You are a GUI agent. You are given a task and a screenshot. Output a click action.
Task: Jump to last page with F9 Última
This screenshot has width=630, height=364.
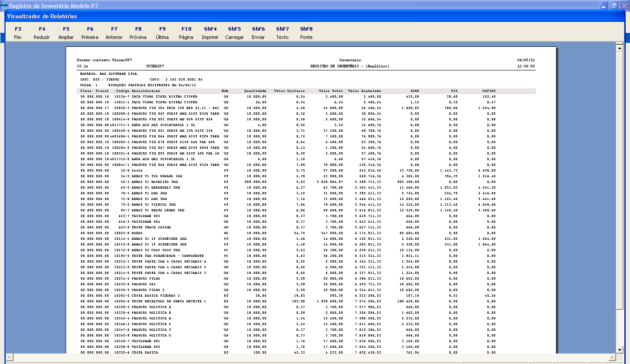[162, 33]
